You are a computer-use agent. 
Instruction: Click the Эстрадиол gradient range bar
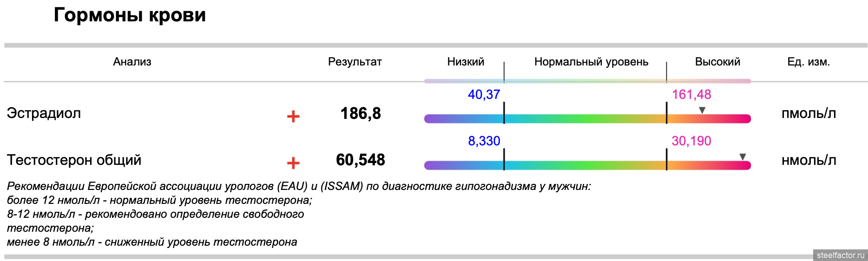[587, 119]
